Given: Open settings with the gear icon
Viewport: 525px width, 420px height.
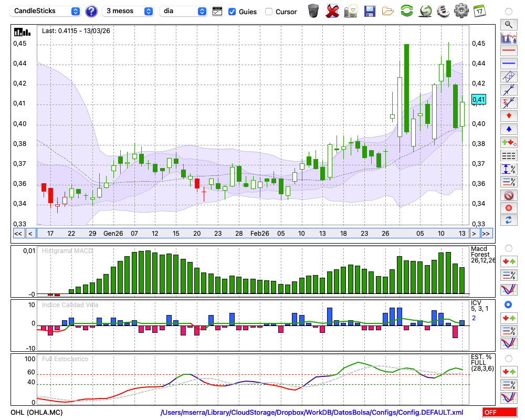Looking at the screenshot, I should point(460,10).
